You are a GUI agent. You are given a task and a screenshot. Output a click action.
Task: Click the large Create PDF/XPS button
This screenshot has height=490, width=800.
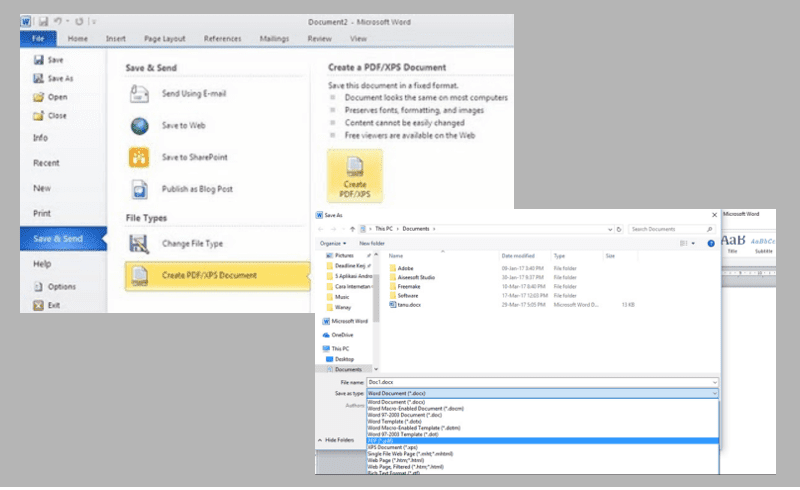point(355,176)
